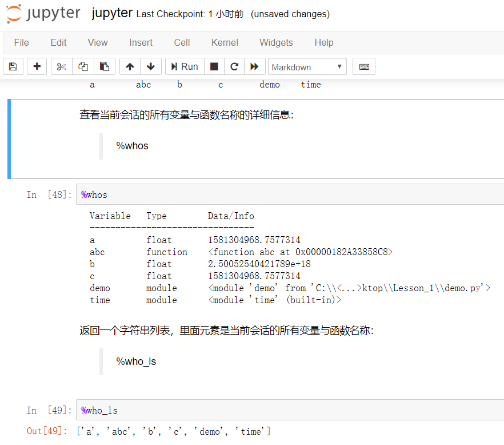The width and height of the screenshot is (504, 445).
Task: Click the 'Type' column header in output
Action: [x=157, y=216]
